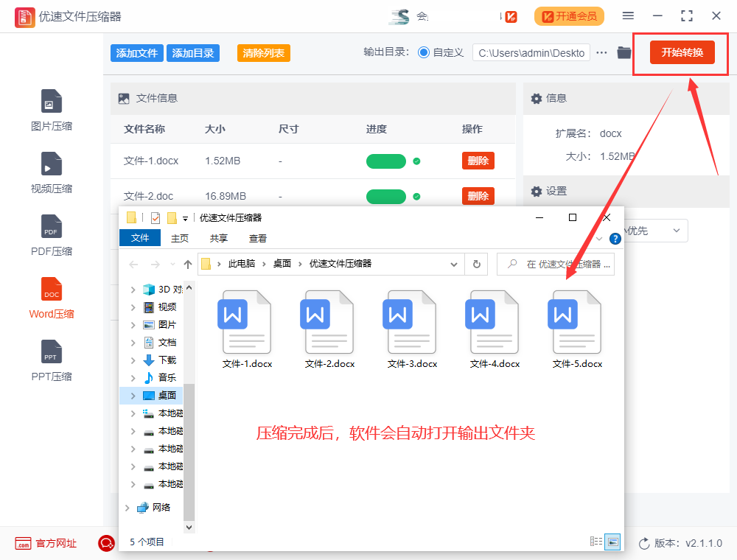737x560 pixels.
Task: Click the 设置 gear icon in the right panel
Action: pos(537,191)
